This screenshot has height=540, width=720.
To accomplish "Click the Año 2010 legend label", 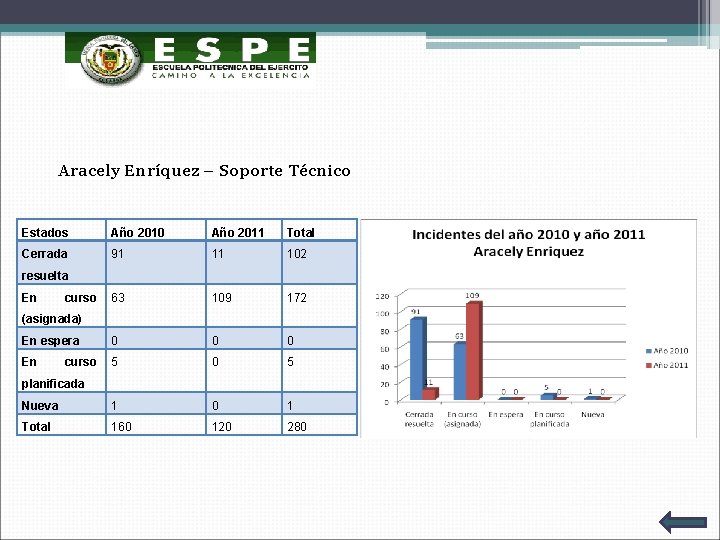I will click(671, 351).
